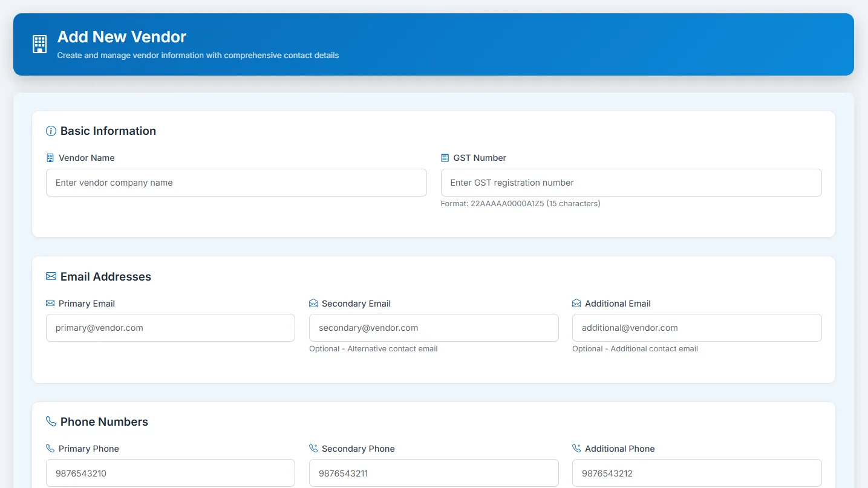Click the phone icon beside Phone Numbers heading
This screenshot has height=488, width=868.
51,421
